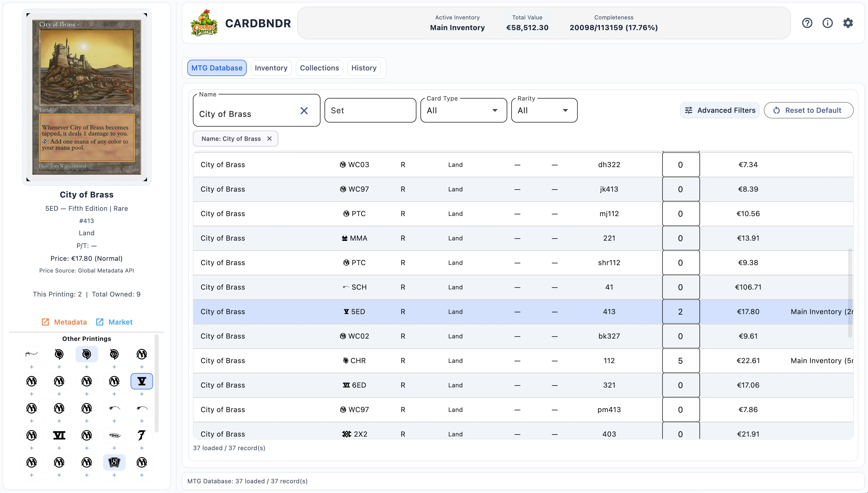Screen dimensions: 868x493
Task: Click the €106.71 price cell
Action: coord(748,287)
